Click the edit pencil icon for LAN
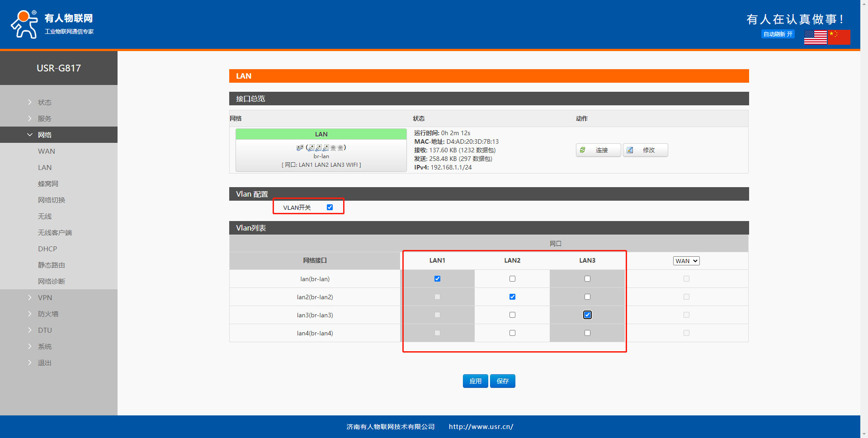This screenshot has height=438, width=868. point(630,150)
